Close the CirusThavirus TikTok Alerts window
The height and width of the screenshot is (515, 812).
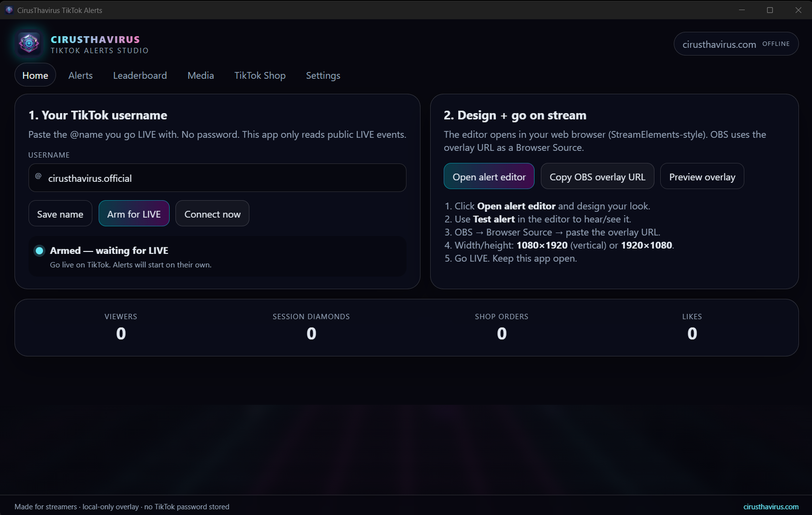pos(798,10)
